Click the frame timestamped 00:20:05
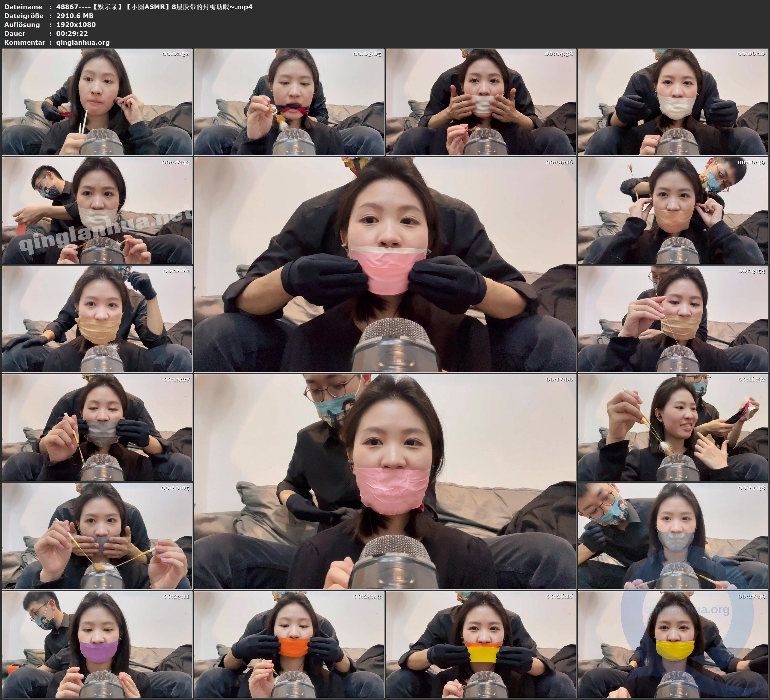Image resolution: width=770 pixels, height=700 pixels. pos(97,536)
